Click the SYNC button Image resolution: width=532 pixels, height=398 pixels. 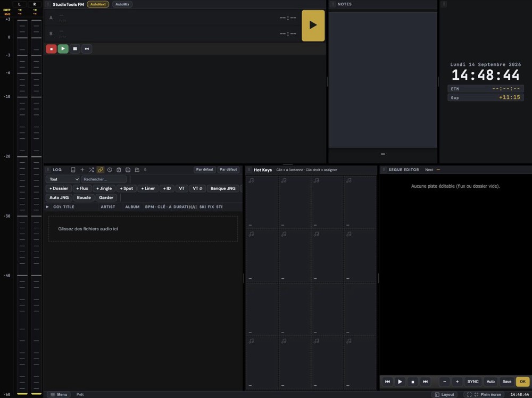click(x=473, y=382)
